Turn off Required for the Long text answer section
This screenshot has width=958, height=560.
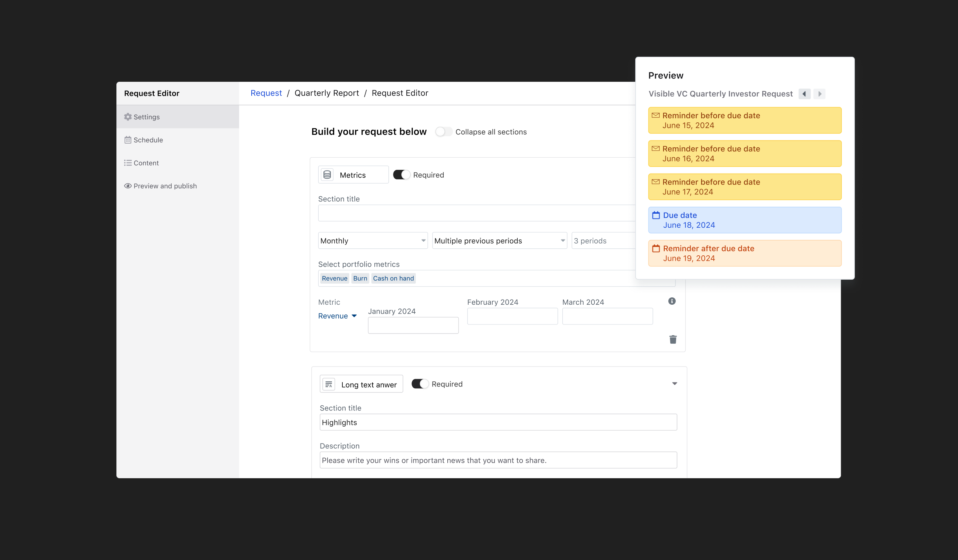point(420,384)
